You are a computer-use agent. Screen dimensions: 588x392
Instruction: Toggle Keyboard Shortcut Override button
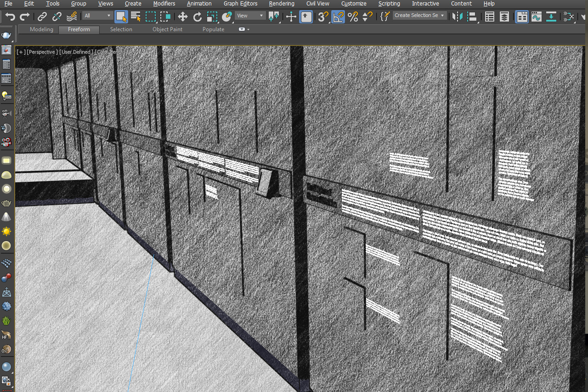(306, 17)
